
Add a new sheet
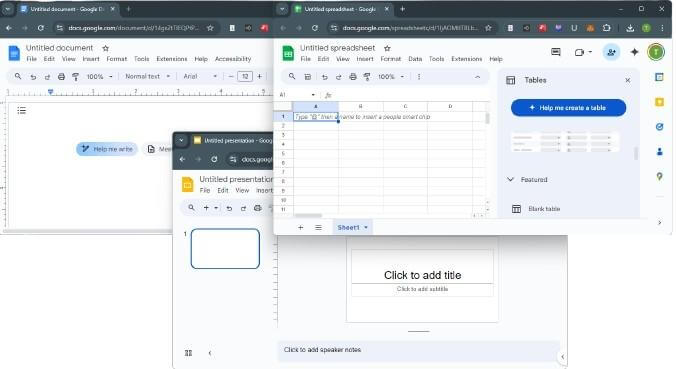300,228
